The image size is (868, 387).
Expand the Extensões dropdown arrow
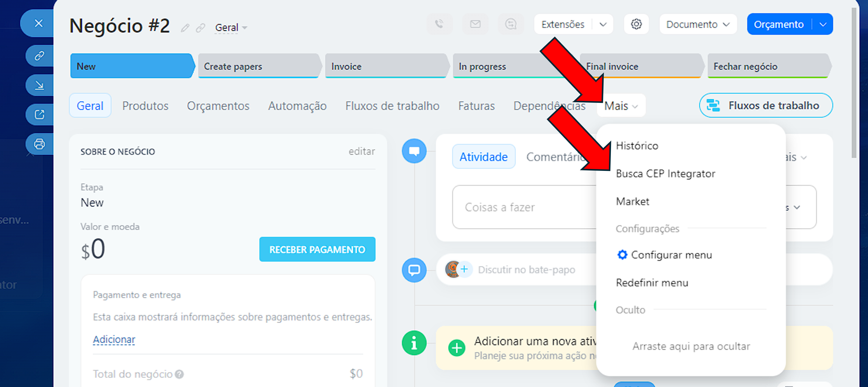tap(603, 25)
